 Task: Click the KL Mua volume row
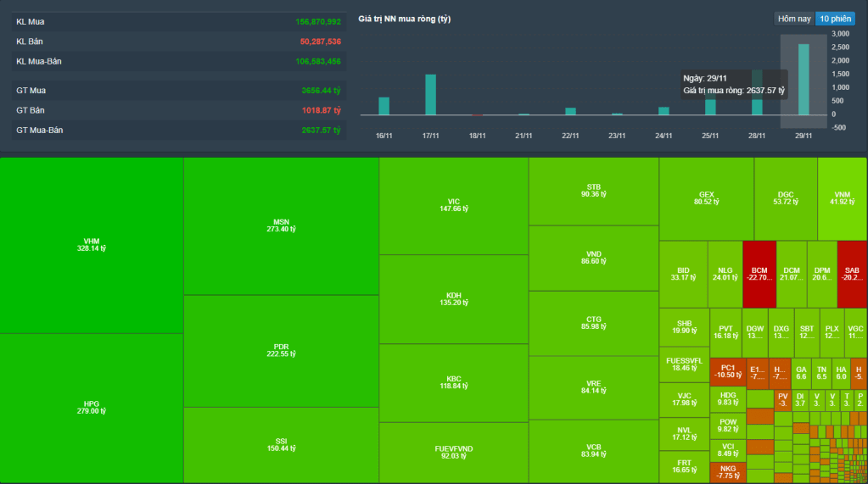(x=178, y=21)
